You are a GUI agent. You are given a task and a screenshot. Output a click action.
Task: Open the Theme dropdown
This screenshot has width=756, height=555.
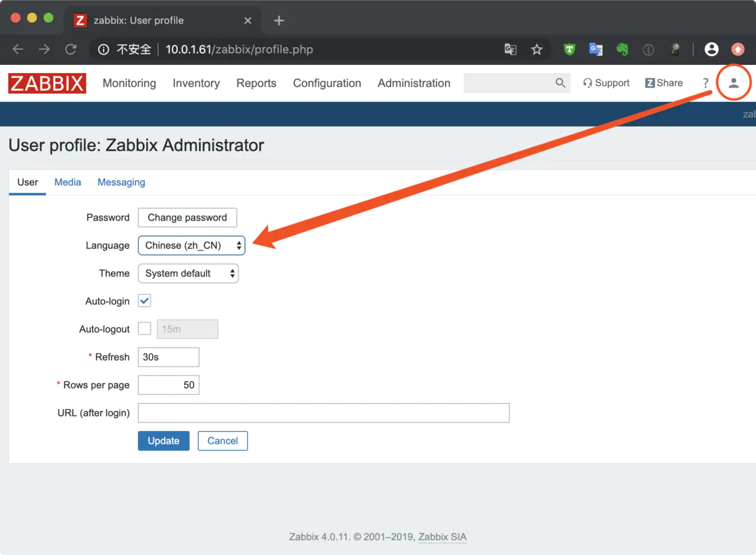(188, 273)
